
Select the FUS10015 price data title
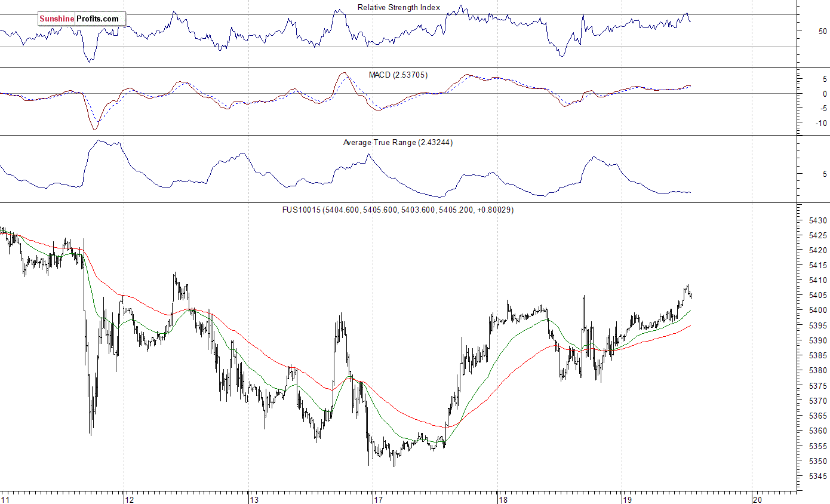click(x=398, y=210)
